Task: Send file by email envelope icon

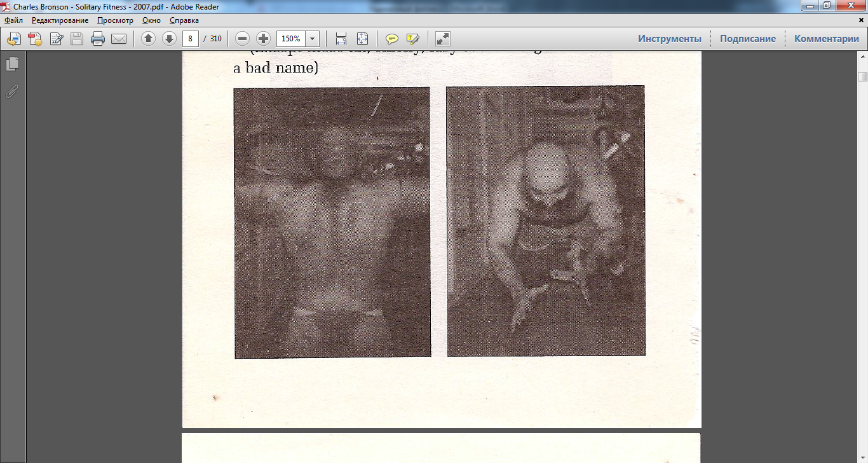Action: (x=119, y=39)
